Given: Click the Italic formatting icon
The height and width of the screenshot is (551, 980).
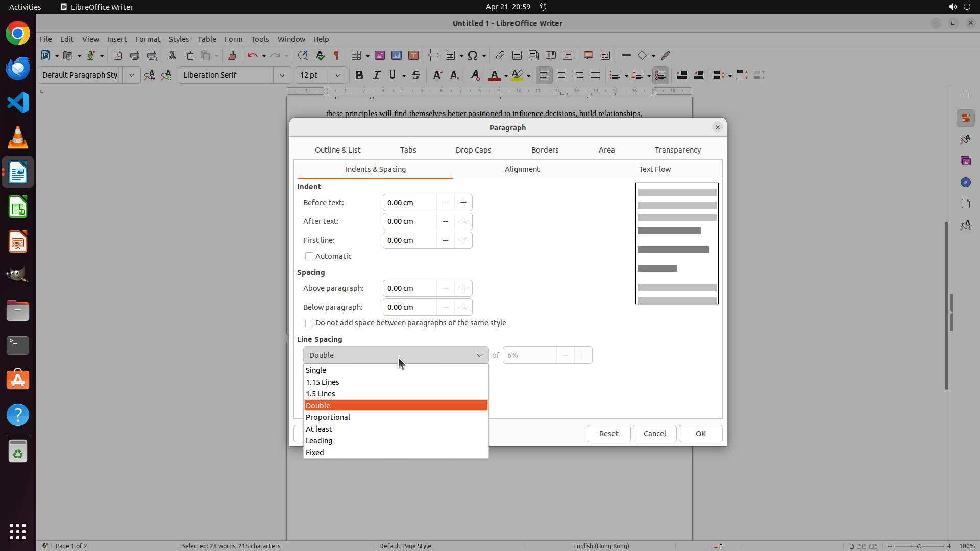Looking at the screenshot, I should [377, 75].
